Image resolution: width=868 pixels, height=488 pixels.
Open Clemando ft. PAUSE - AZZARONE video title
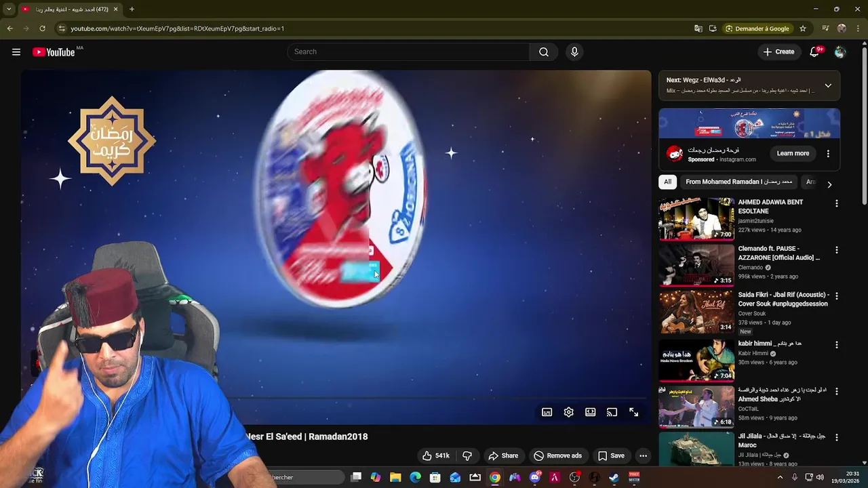tap(778, 253)
